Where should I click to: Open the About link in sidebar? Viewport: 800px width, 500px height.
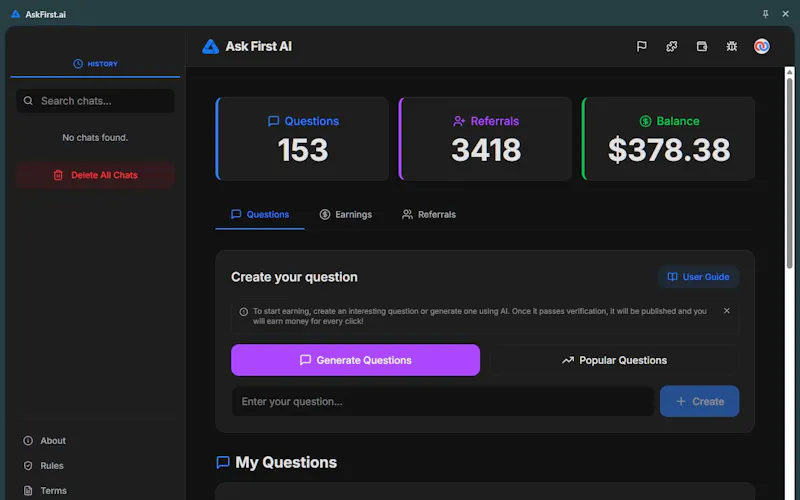click(x=45, y=441)
